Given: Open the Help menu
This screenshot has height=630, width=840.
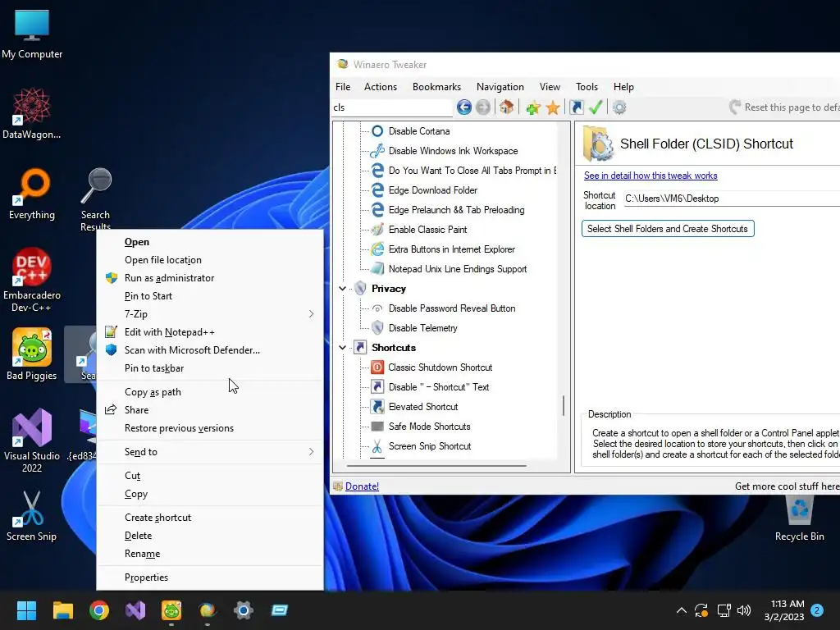Looking at the screenshot, I should [x=623, y=87].
